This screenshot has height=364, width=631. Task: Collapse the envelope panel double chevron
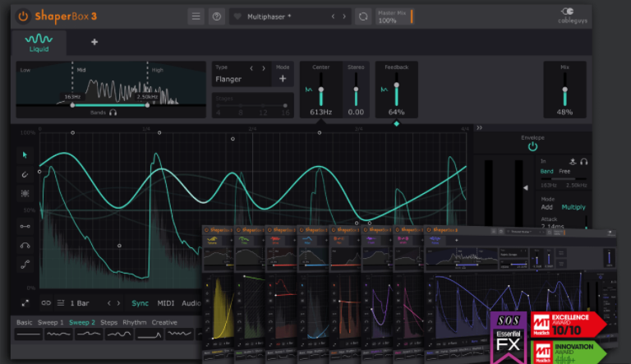pos(479,127)
